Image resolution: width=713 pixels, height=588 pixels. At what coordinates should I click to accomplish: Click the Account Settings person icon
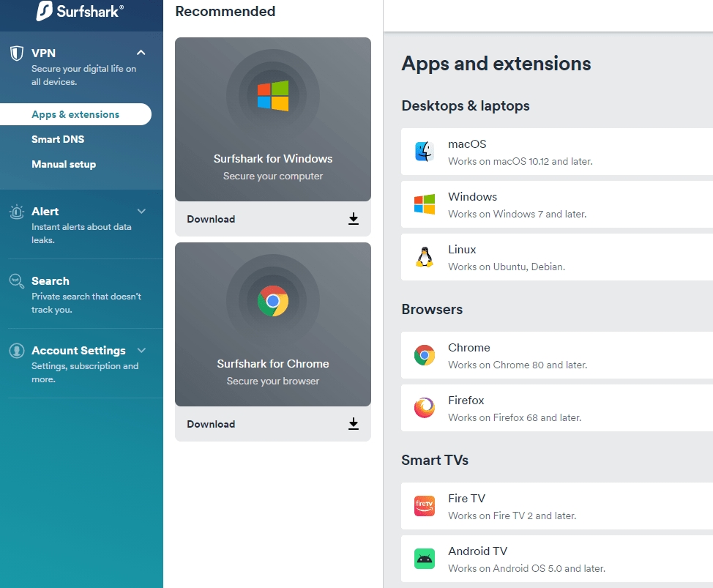[x=16, y=350]
